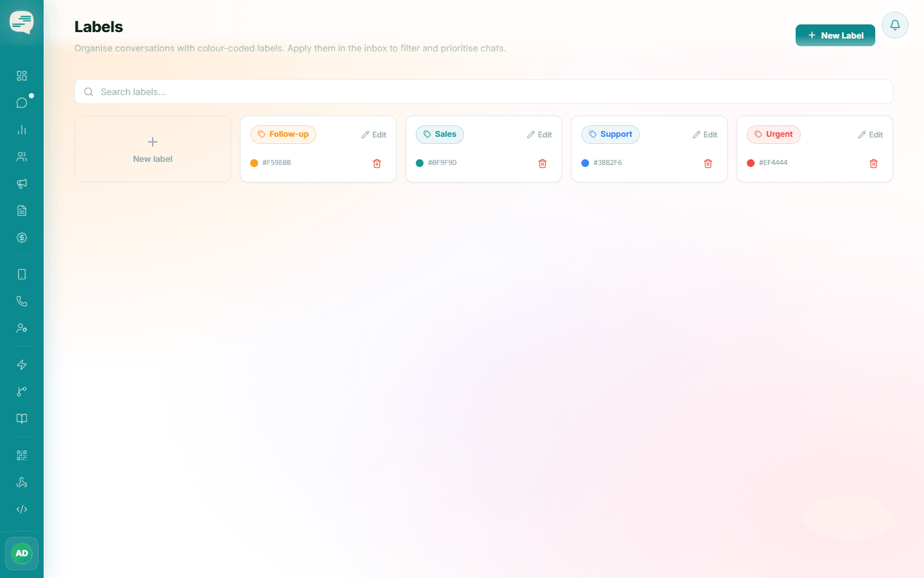Open the dollar billing icon

click(22, 238)
